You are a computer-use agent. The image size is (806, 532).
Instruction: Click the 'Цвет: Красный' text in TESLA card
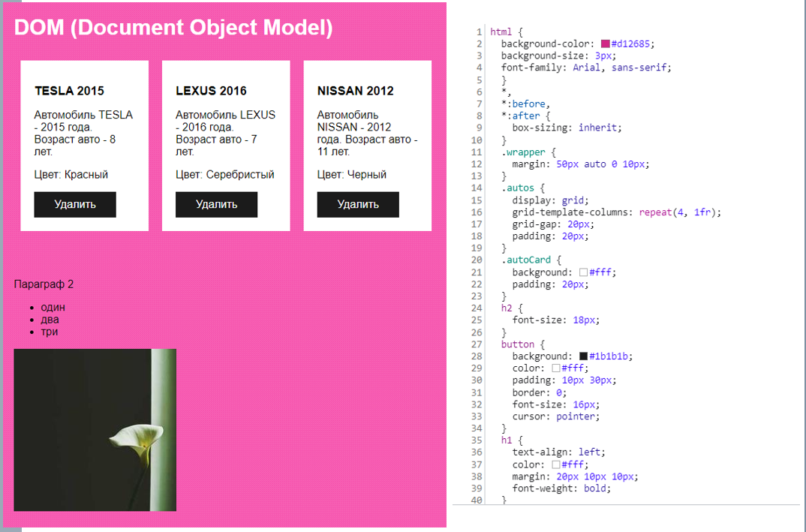[x=71, y=175]
